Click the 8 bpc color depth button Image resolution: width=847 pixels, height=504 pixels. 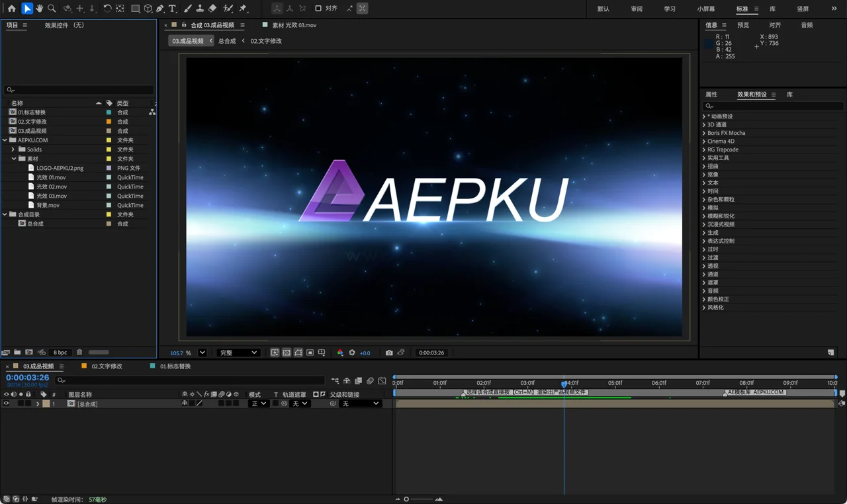pos(60,353)
